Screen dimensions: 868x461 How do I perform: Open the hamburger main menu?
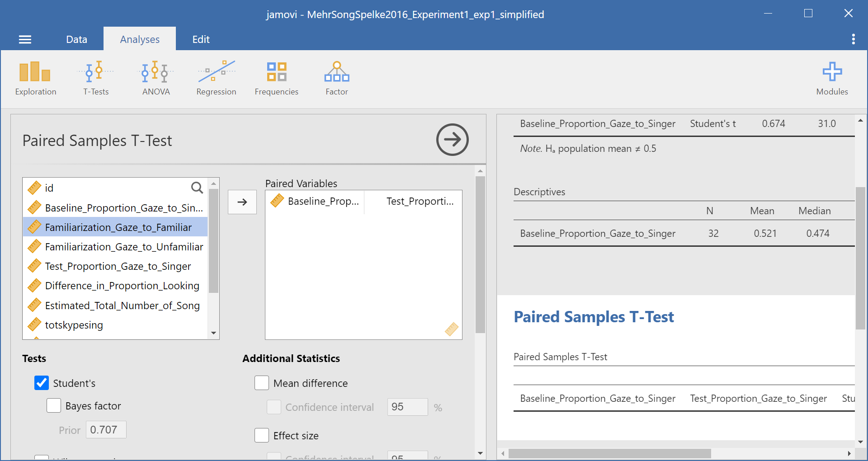[25, 40]
